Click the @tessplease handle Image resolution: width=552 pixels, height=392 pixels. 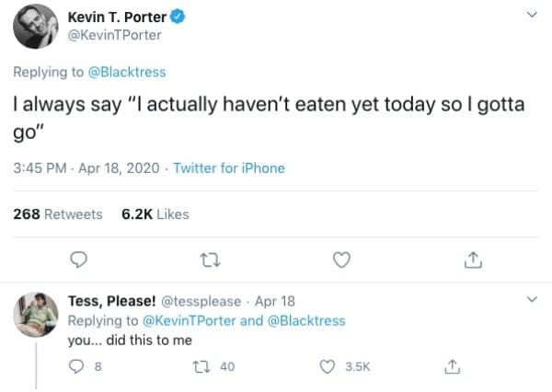201,301
